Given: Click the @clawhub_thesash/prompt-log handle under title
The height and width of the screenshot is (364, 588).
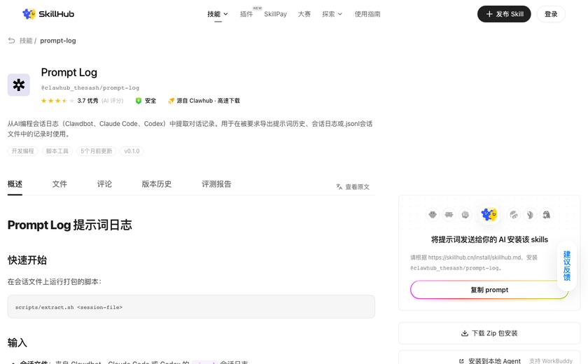Looking at the screenshot, I should pos(90,87).
